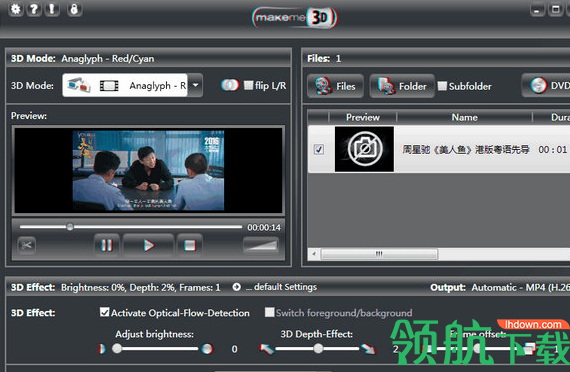Click the Preview column header
The width and height of the screenshot is (570, 372).
362,117
